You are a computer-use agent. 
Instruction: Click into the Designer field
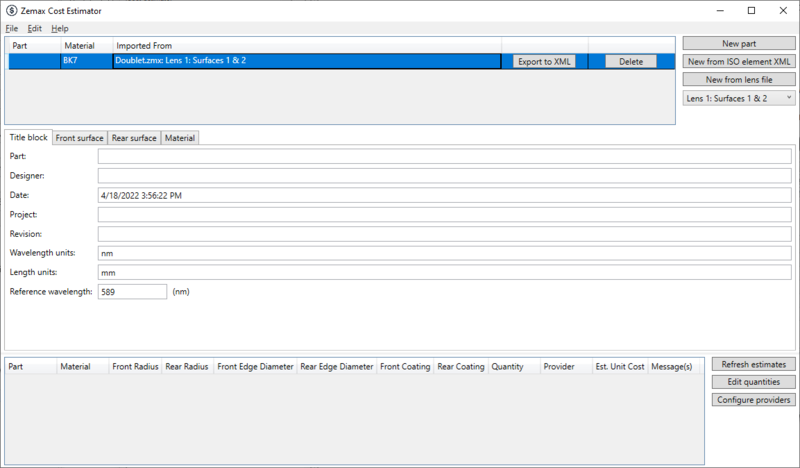(x=444, y=176)
